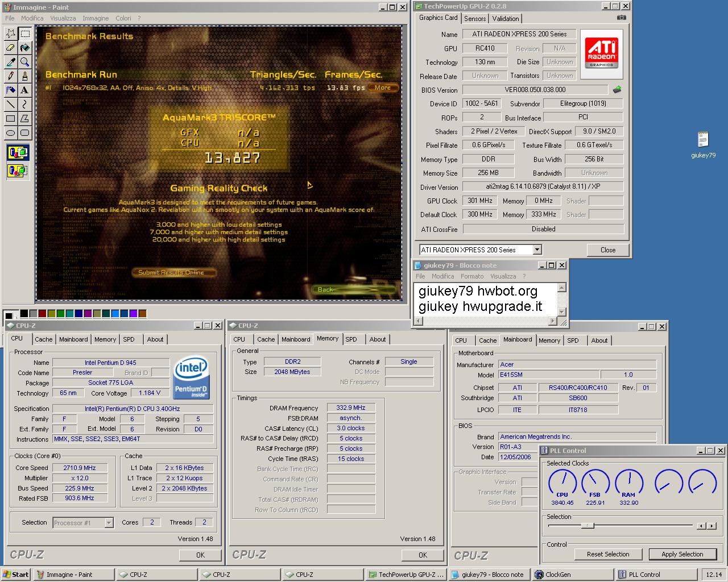Pick the bright blue palette swatch
The height and width of the screenshot is (582, 728).
pos(115,313)
